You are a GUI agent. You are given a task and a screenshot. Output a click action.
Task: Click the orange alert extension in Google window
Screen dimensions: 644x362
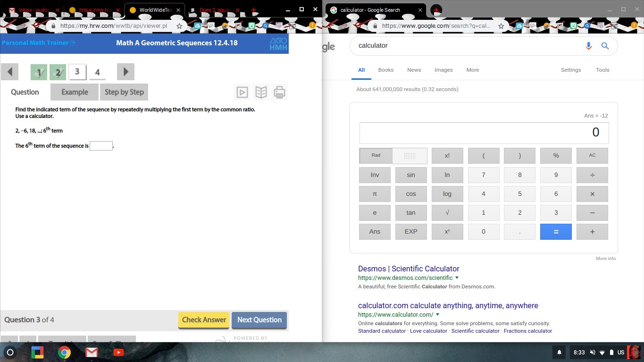click(634, 25)
